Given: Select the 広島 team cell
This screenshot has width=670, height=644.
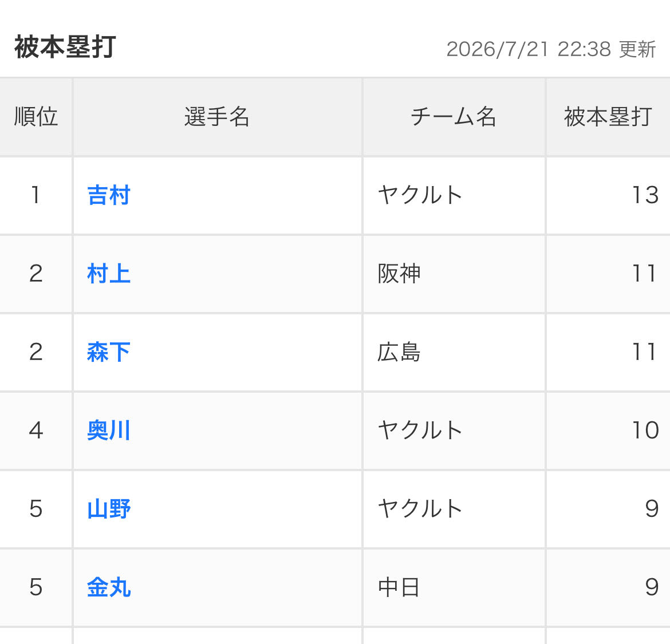Looking at the screenshot, I should [454, 352].
